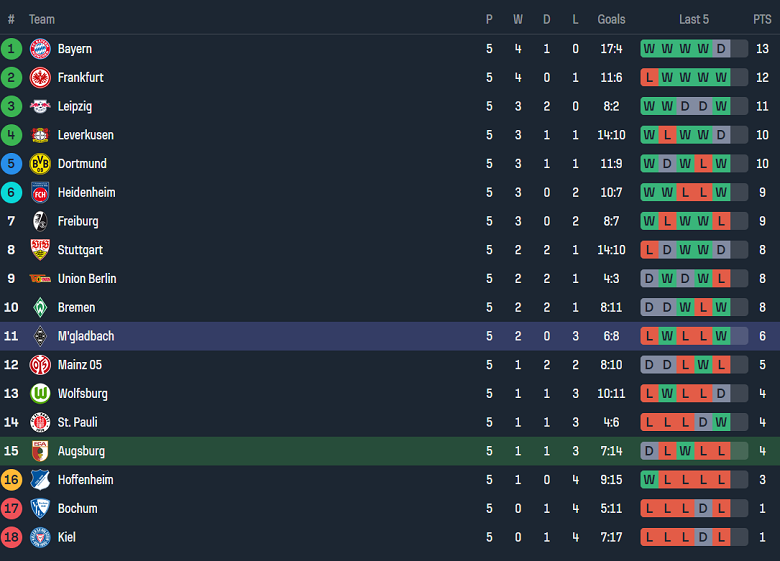Click the Bayern club crest icon
The height and width of the screenshot is (561, 780).
pyautogui.click(x=40, y=49)
